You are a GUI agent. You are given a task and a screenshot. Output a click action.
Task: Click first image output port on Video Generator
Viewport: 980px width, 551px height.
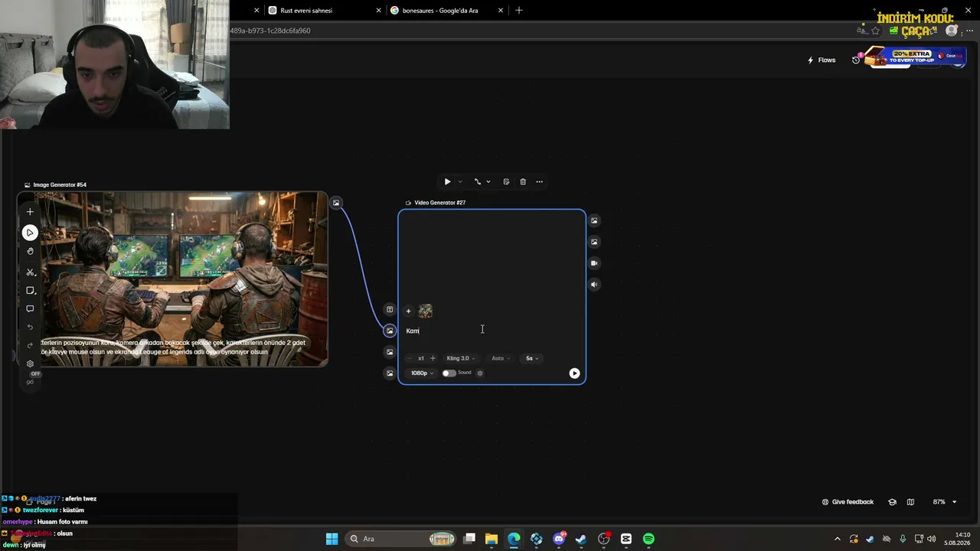[594, 221]
